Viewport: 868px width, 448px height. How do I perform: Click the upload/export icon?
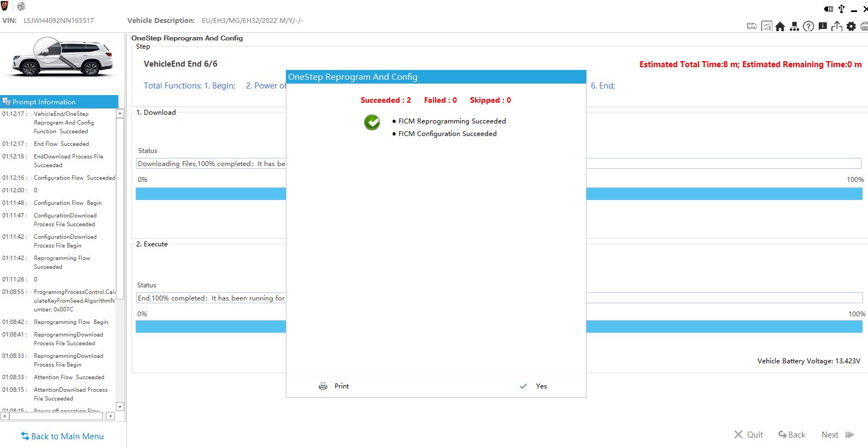837,26
